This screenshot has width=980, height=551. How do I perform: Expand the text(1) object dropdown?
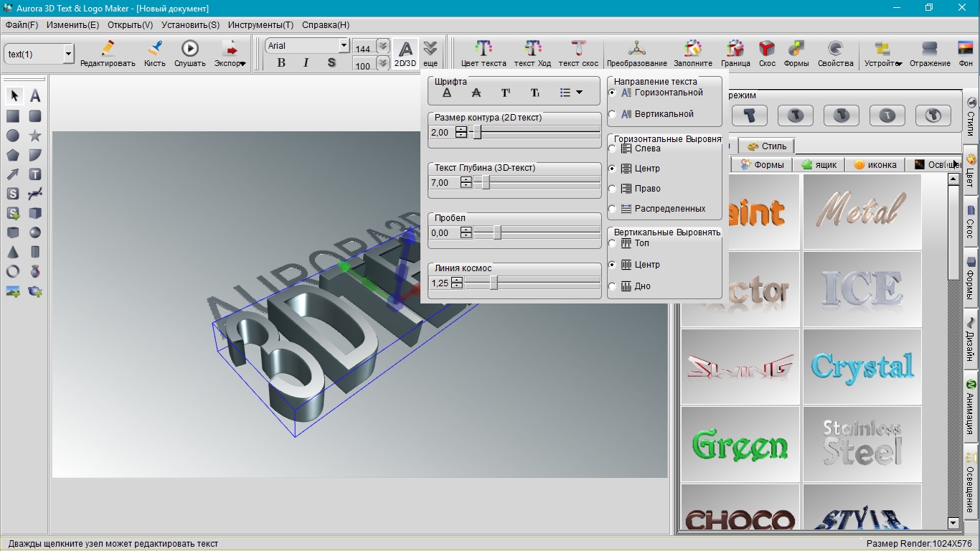click(x=69, y=55)
